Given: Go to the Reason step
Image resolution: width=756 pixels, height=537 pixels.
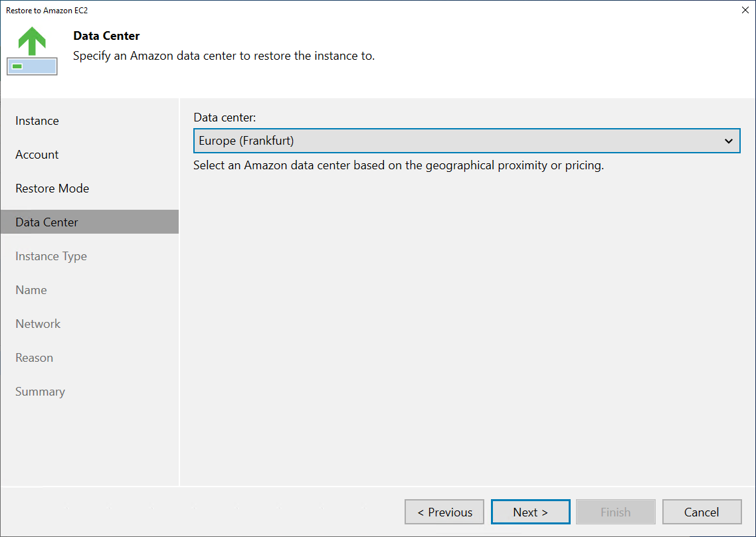Looking at the screenshot, I should [35, 358].
